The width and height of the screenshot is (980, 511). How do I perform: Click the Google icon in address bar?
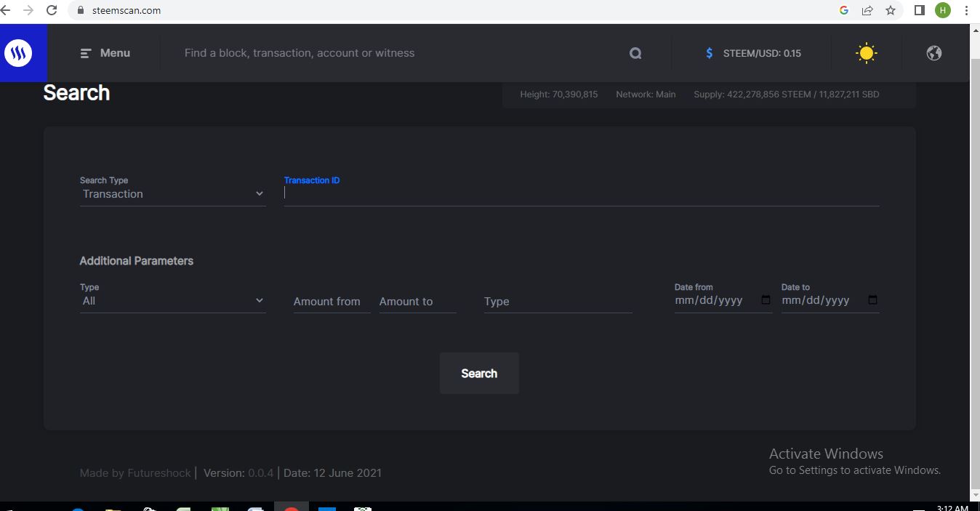[844, 10]
